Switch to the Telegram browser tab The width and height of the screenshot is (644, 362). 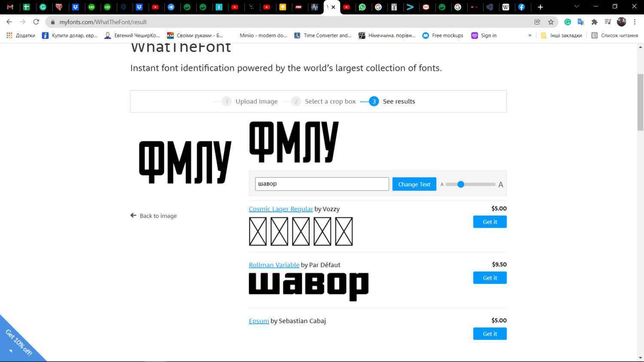pos(171,7)
